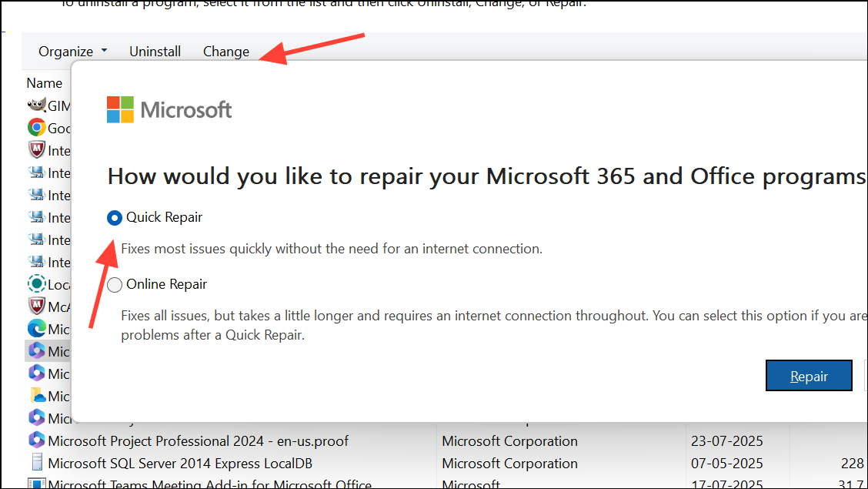Click the Microsoft logo in dialog
868x489 pixels.
click(169, 109)
